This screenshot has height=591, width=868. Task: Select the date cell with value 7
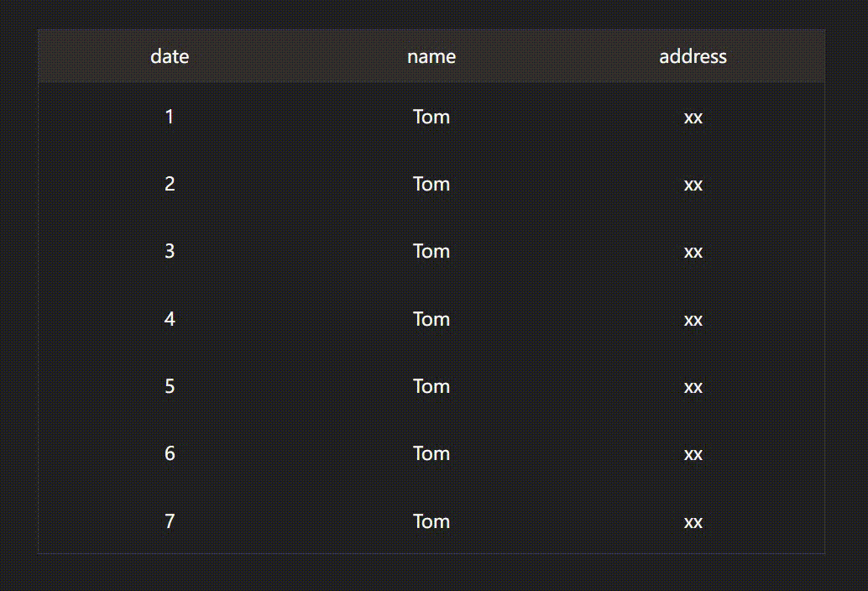(170, 521)
